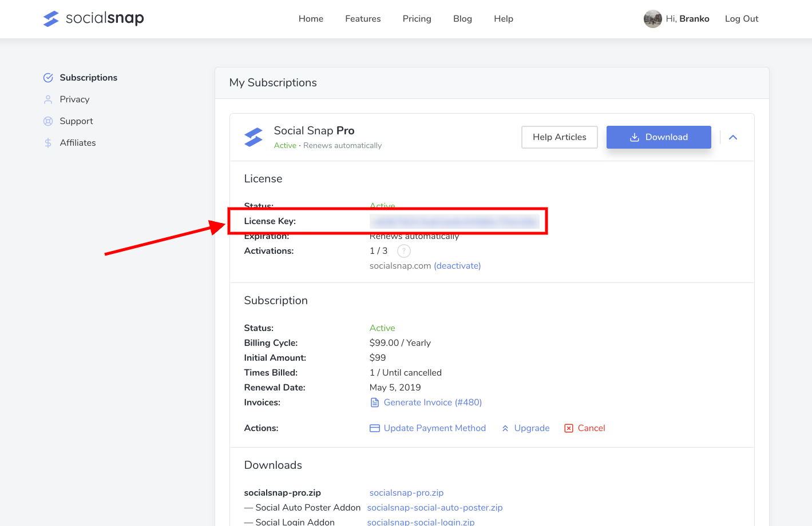
Task: Go to the Blog menu item
Action: coord(462,19)
